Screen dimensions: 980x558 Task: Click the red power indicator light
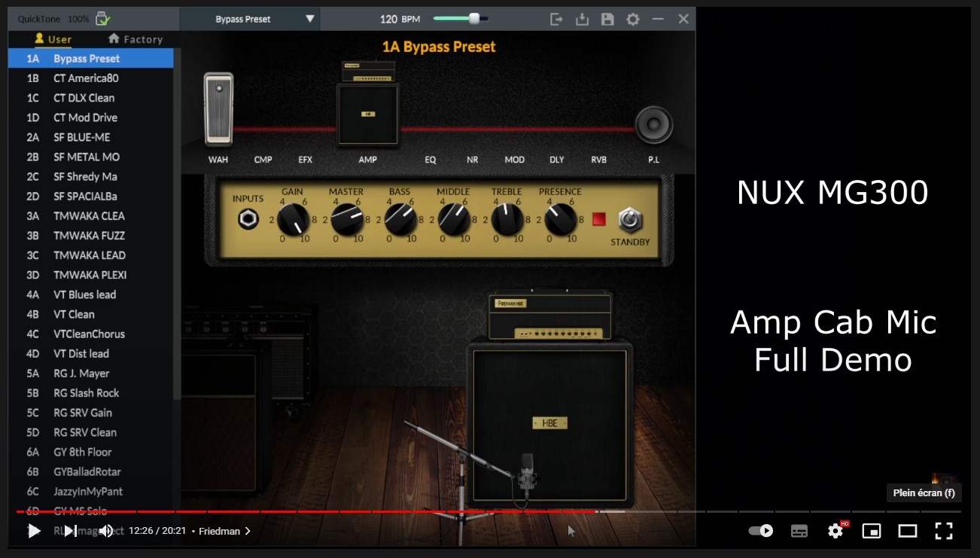pyautogui.click(x=599, y=219)
